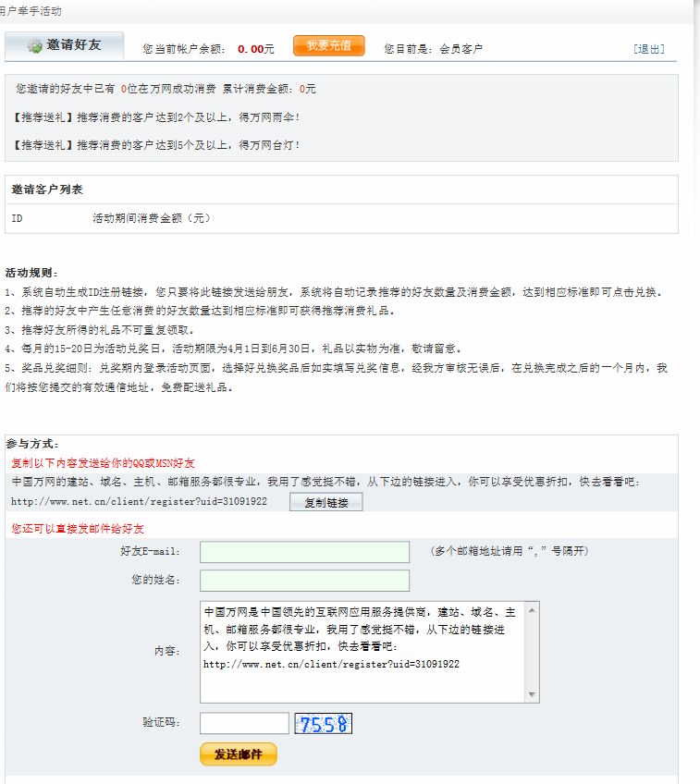Refresh the 7558 captcha image
The image size is (700, 784).
point(323,723)
